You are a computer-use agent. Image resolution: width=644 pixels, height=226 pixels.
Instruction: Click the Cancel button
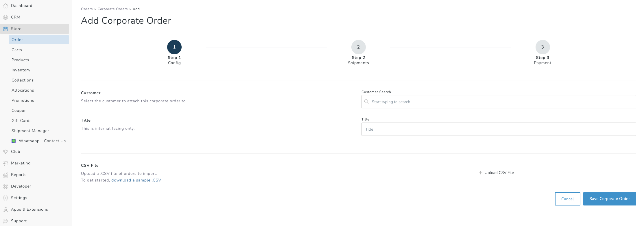(567, 199)
